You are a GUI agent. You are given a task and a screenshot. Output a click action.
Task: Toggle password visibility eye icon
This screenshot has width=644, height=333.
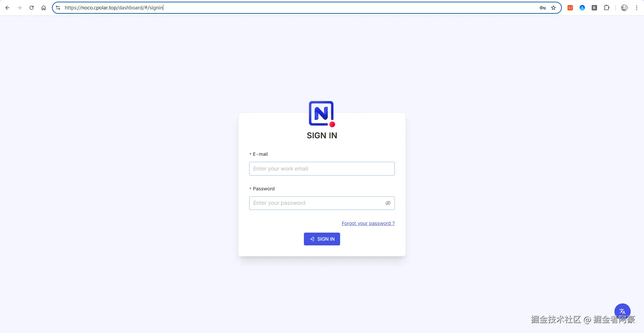click(388, 203)
